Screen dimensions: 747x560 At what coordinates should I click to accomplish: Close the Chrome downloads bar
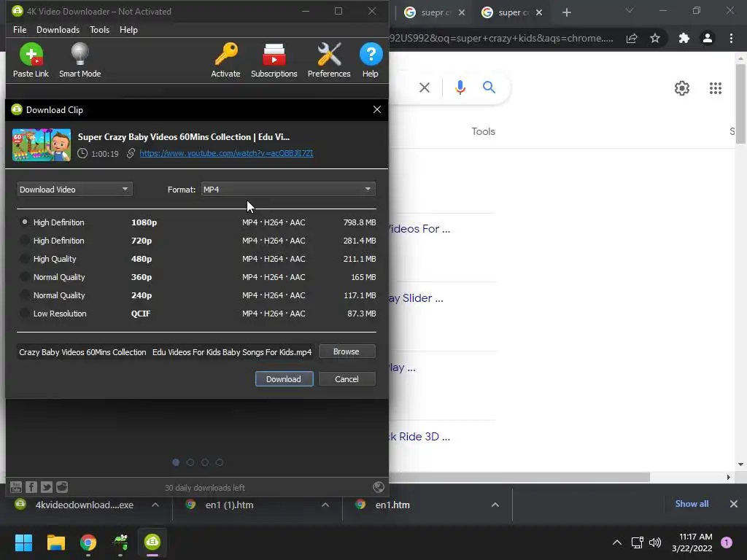pos(734,504)
